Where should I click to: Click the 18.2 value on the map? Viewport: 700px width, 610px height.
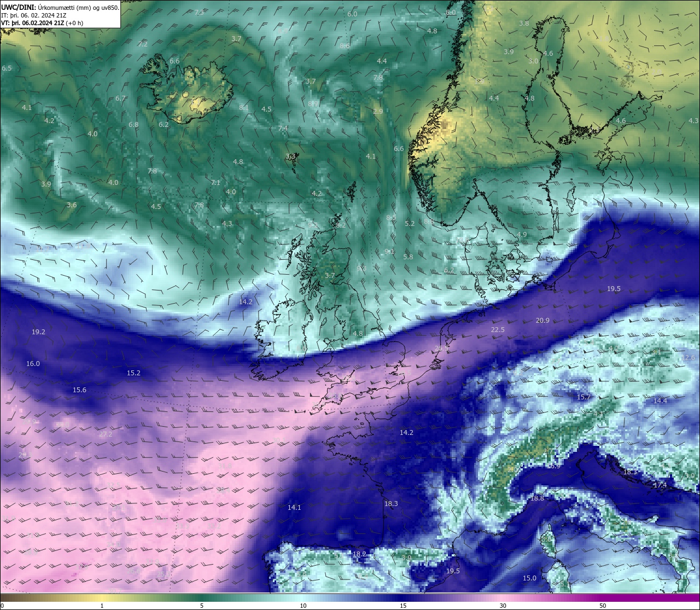pos(359,554)
